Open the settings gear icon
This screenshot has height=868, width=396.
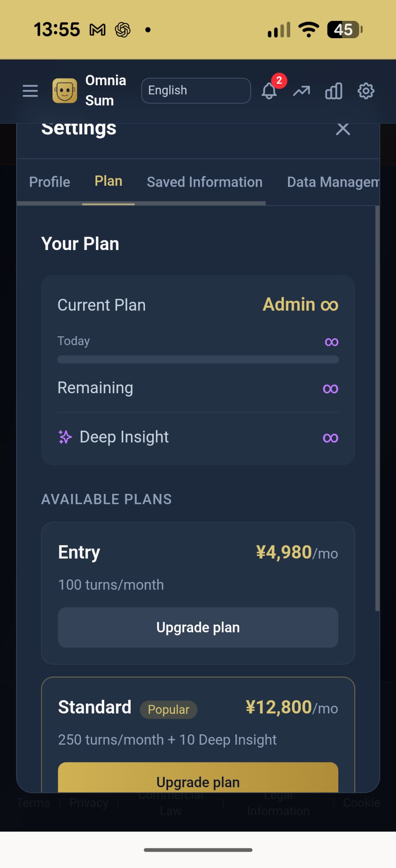366,91
